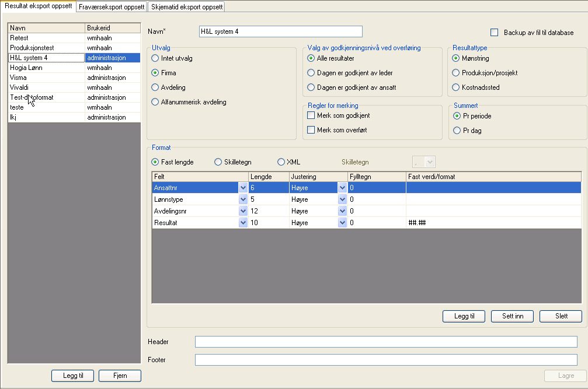The width and height of the screenshot is (588, 389).
Task: Click Lengde value 5 for Lønnstype
Action: [269, 199]
